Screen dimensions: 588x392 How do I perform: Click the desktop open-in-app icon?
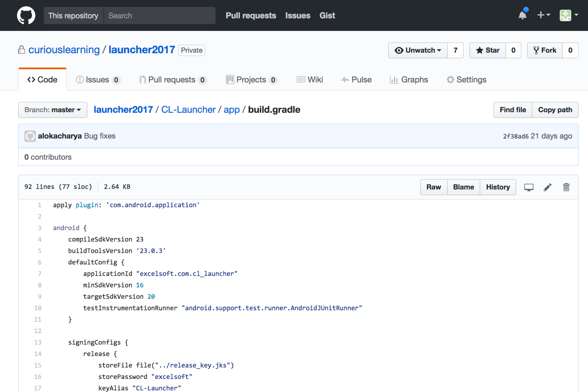[529, 187]
